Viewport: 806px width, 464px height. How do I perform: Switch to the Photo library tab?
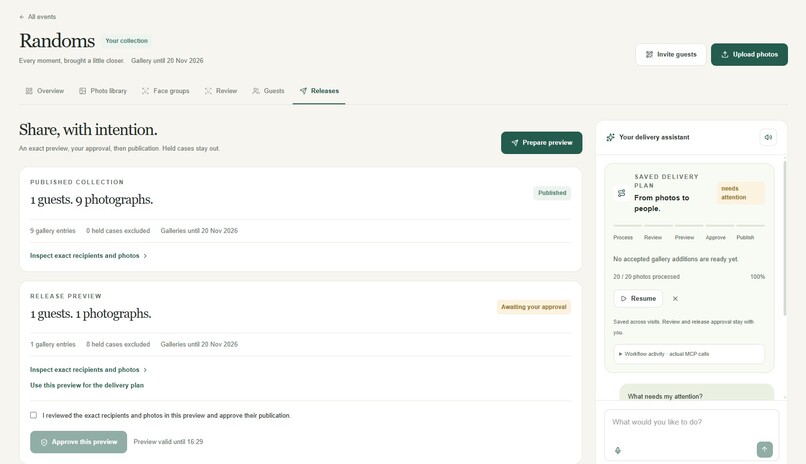pos(103,91)
